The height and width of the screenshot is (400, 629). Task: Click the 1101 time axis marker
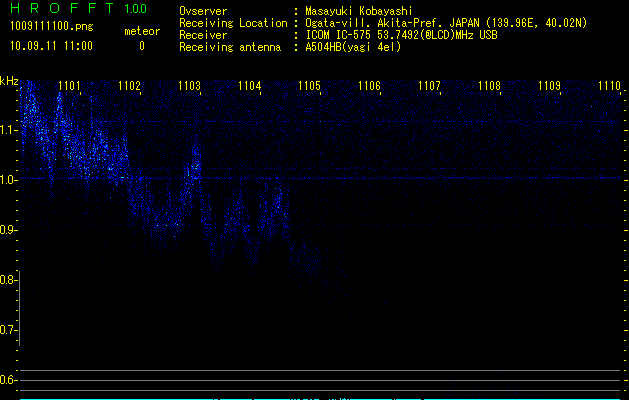tap(69, 86)
